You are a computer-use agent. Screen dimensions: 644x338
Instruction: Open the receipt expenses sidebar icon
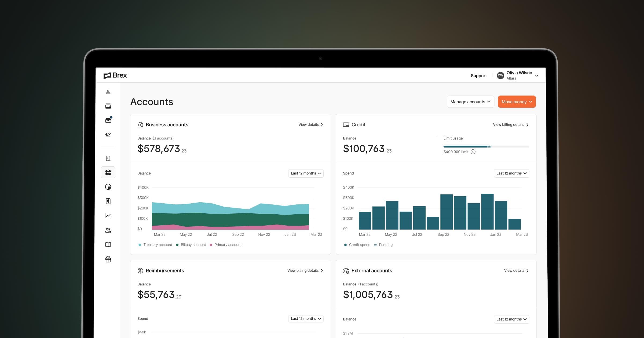click(x=108, y=201)
